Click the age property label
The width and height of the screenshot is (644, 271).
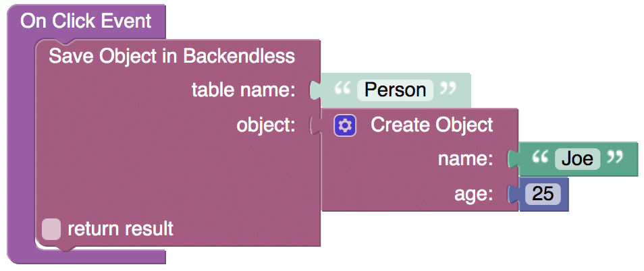(474, 195)
